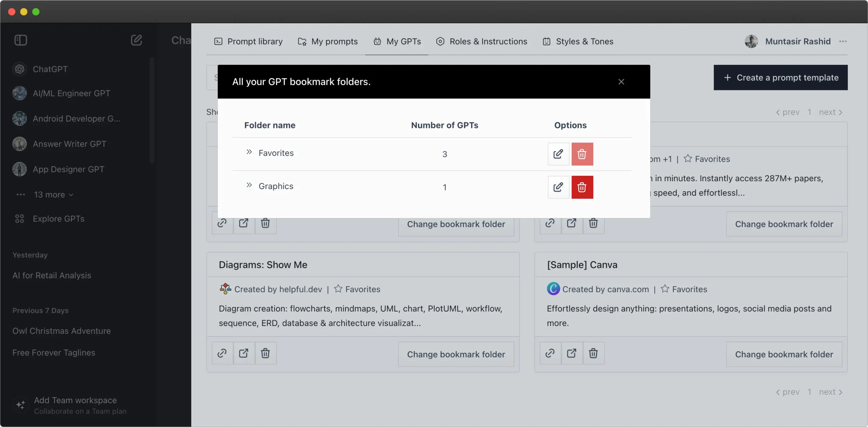Click Muntasir Rashid profile avatar
This screenshot has width=868, height=427.
pyautogui.click(x=751, y=41)
